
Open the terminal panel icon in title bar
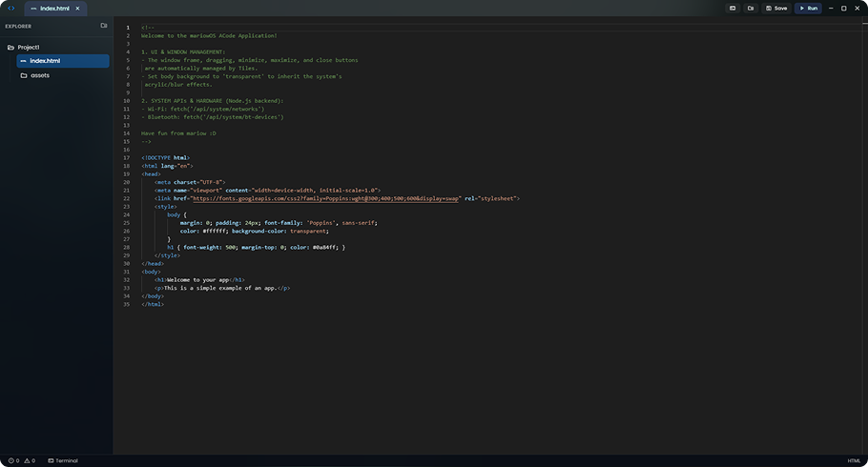pyautogui.click(x=733, y=9)
